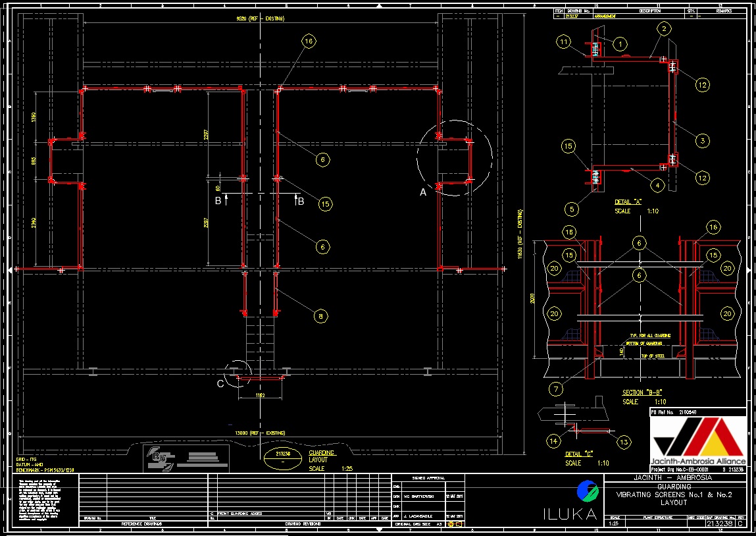Select item balloon number 5
Image resolution: width=756 pixels, height=536 pixels.
[572, 209]
